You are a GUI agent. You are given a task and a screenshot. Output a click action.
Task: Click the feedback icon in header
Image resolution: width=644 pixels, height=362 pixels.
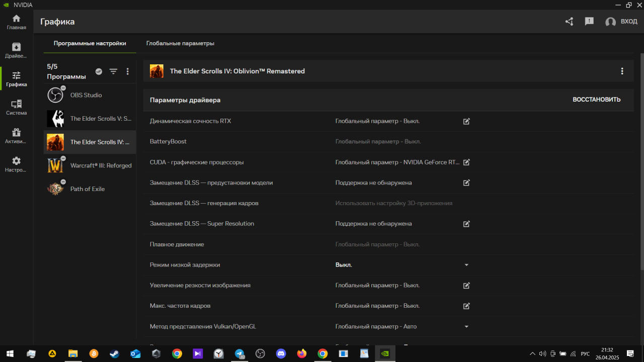589,22
